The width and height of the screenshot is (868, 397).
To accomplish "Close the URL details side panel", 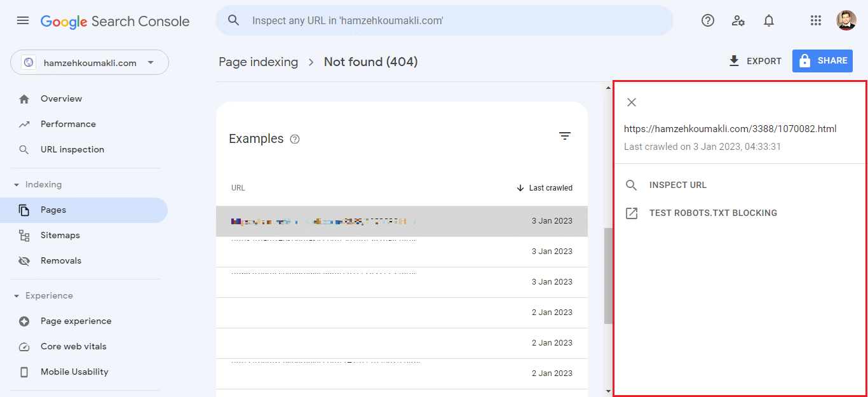I will (631, 102).
